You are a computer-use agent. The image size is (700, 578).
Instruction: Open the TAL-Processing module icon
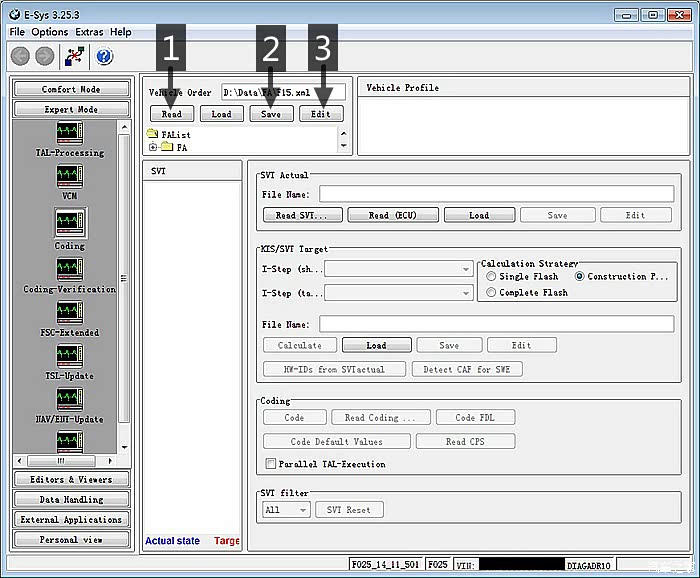[69, 133]
